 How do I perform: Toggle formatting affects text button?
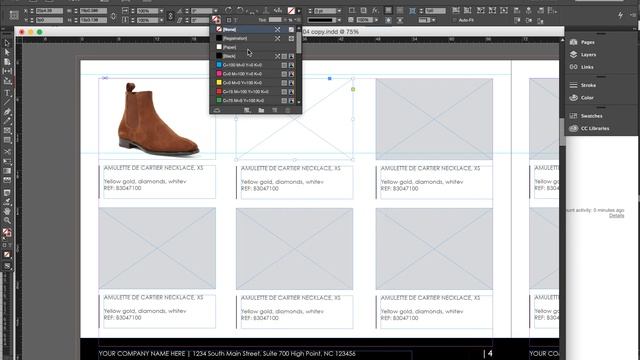236,20
